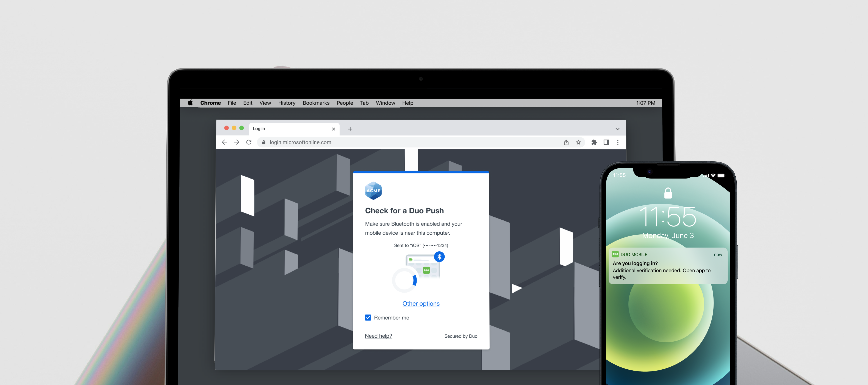Click the Other options link
The height and width of the screenshot is (385, 868).
421,303
